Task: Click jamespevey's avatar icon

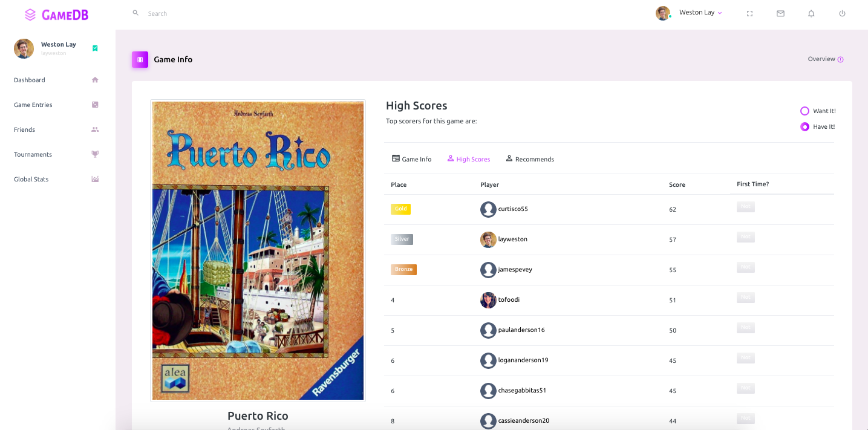Action: (488, 270)
